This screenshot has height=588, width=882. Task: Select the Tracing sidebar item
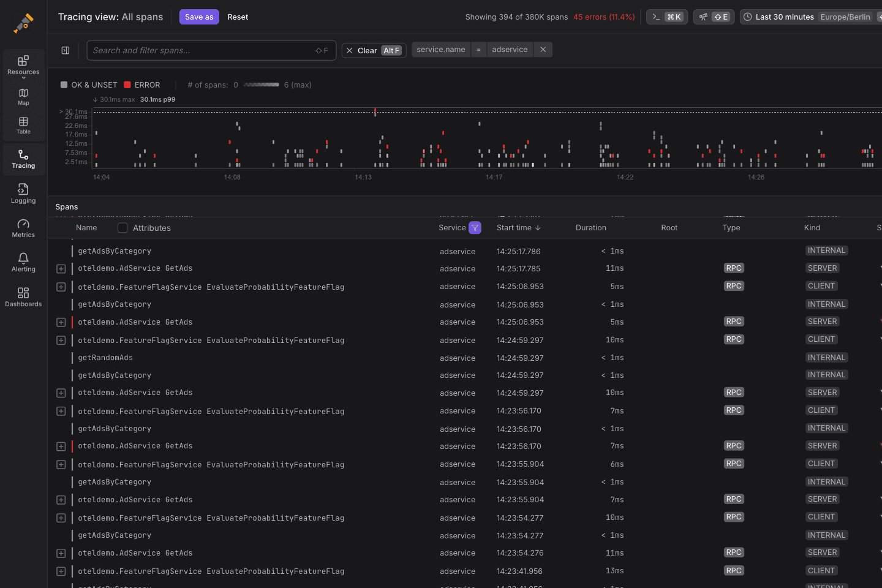point(23,159)
